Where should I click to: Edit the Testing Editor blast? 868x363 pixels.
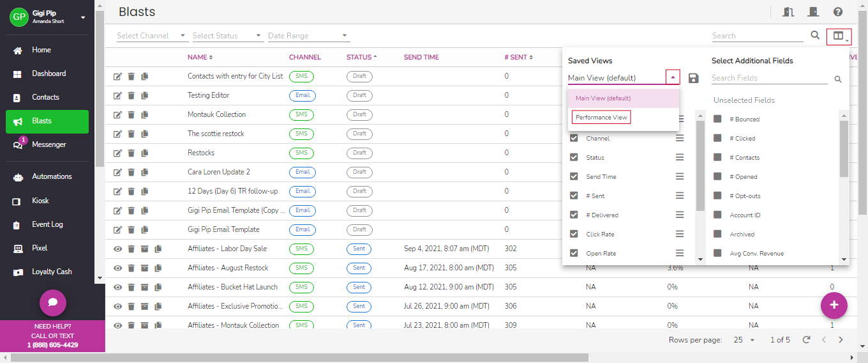pyautogui.click(x=117, y=95)
